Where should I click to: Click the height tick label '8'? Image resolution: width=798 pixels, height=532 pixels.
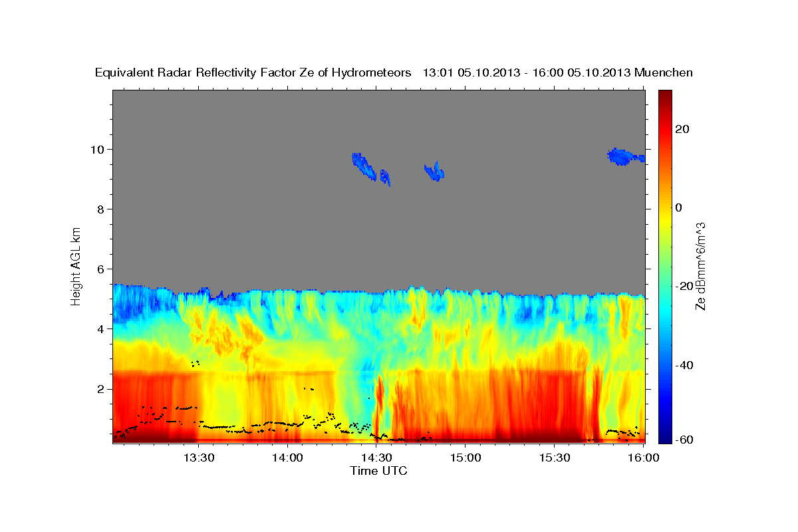pyautogui.click(x=102, y=209)
